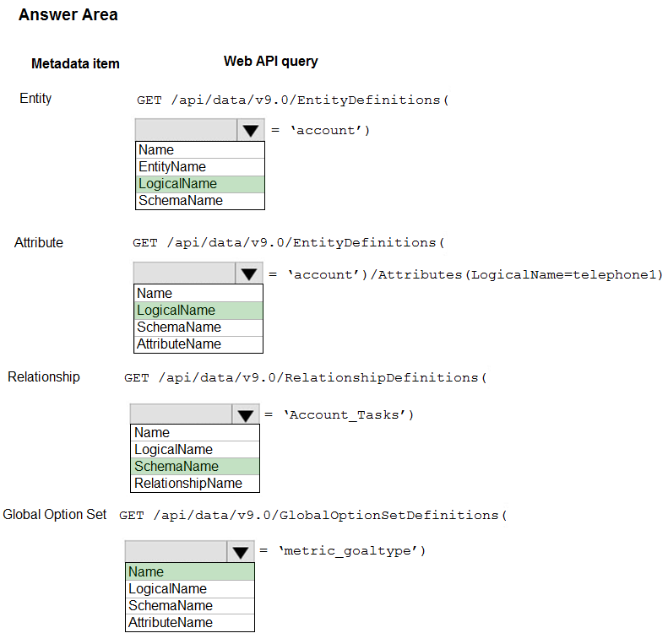Pick SchemaName in Global Option Set list
Viewport: 668px width, 644px height.
pos(190,606)
